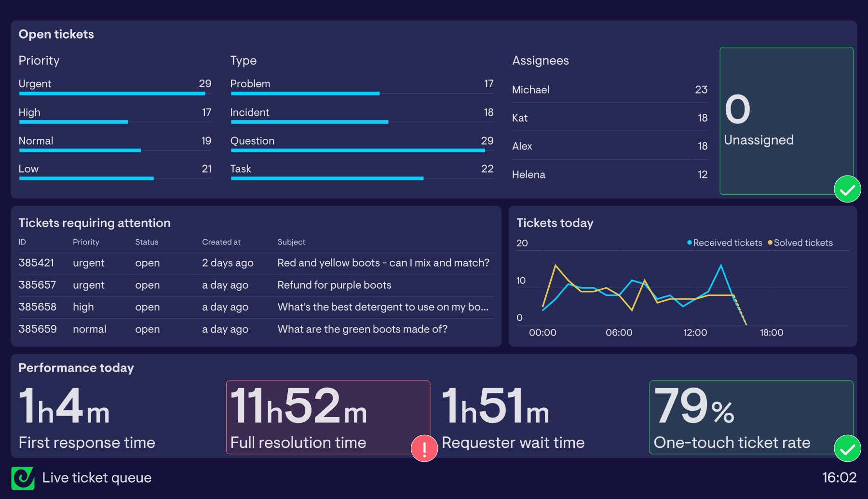The image size is (868, 499).
Task: Click the Performance today heading
Action: (x=76, y=368)
